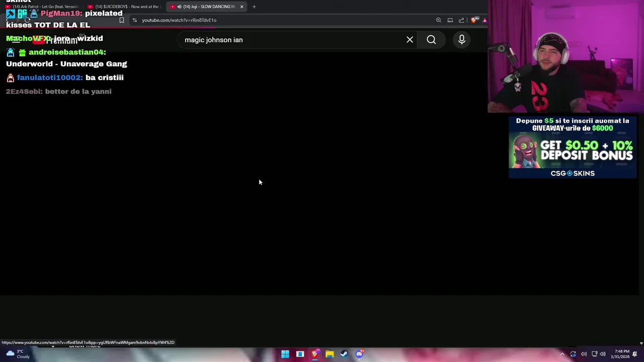Show hidden system tray icons
Image resolution: width=644 pixels, height=362 pixels.
tap(562, 354)
